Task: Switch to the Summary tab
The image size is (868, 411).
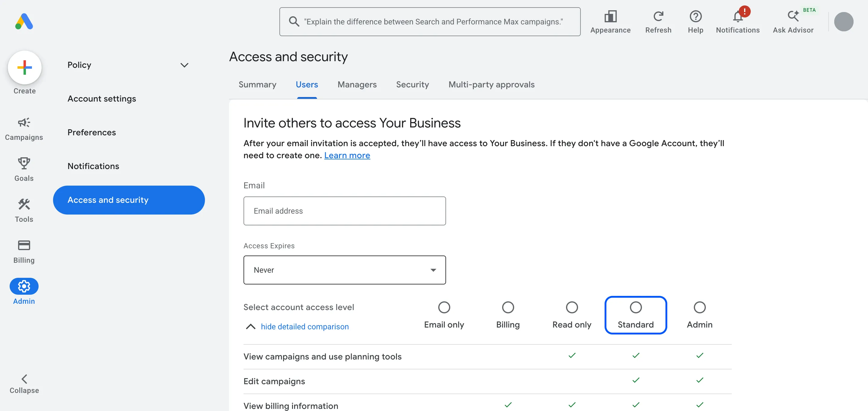Action: 257,85
